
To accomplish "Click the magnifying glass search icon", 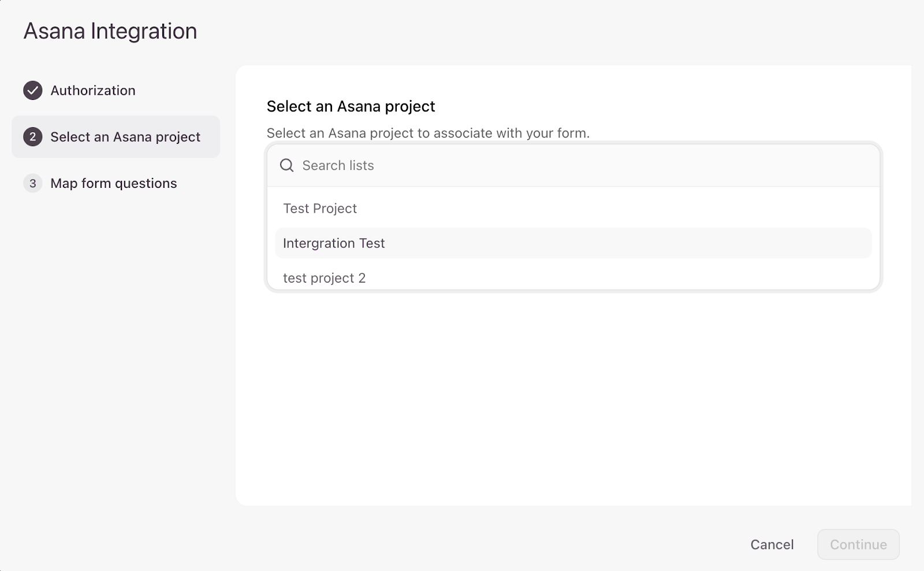I will point(287,165).
